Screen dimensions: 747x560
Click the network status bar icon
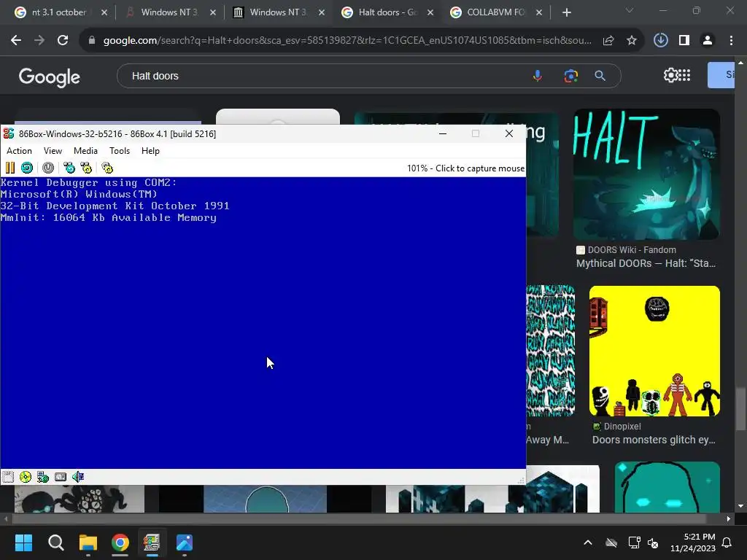(43, 477)
